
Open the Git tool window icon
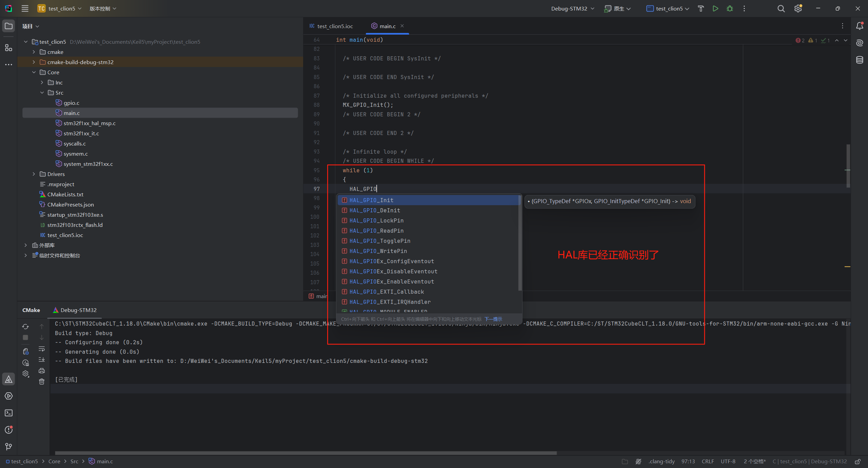[8, 447]
